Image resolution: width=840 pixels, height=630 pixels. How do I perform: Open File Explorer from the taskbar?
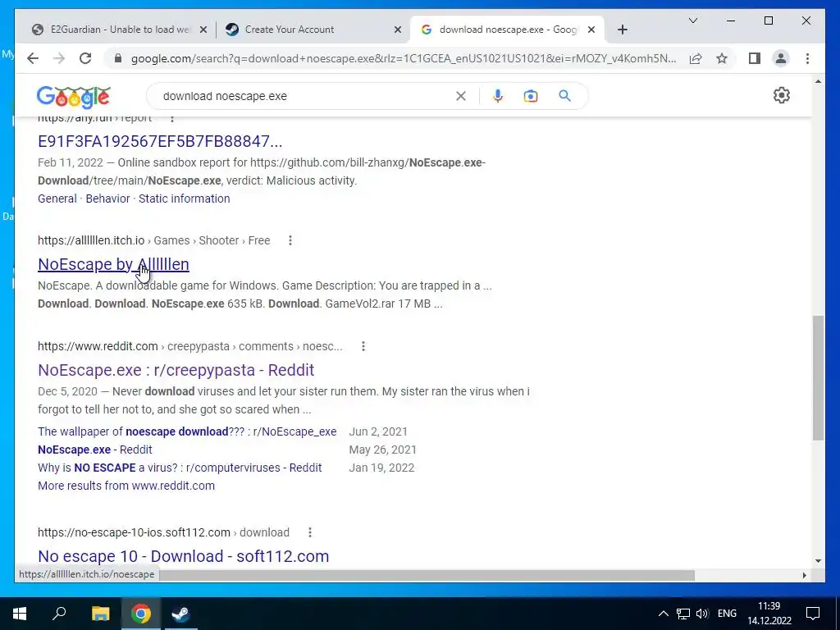100,614
